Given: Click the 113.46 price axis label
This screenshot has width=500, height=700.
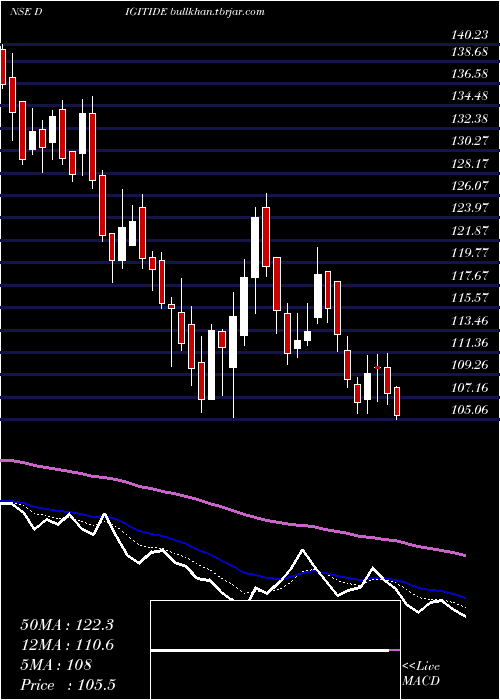Looking at the screenshot, I should 469,321.
